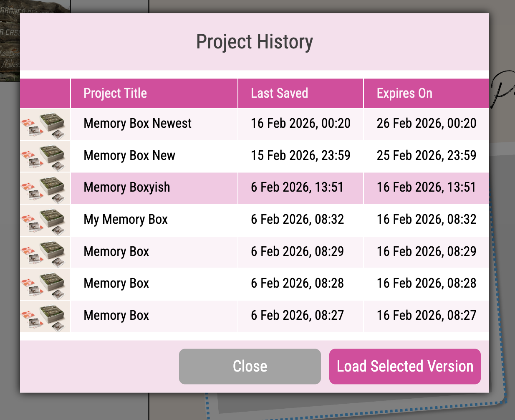Select the Memory Box New row
The width and height of the screenshot is (515, 420).
[x=154, y=155]
